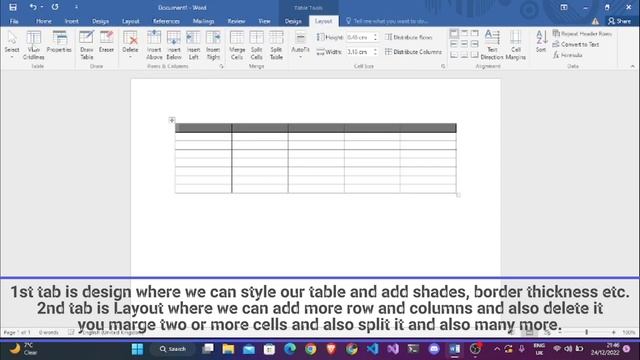Click the Text Direction button

[492, 45]
